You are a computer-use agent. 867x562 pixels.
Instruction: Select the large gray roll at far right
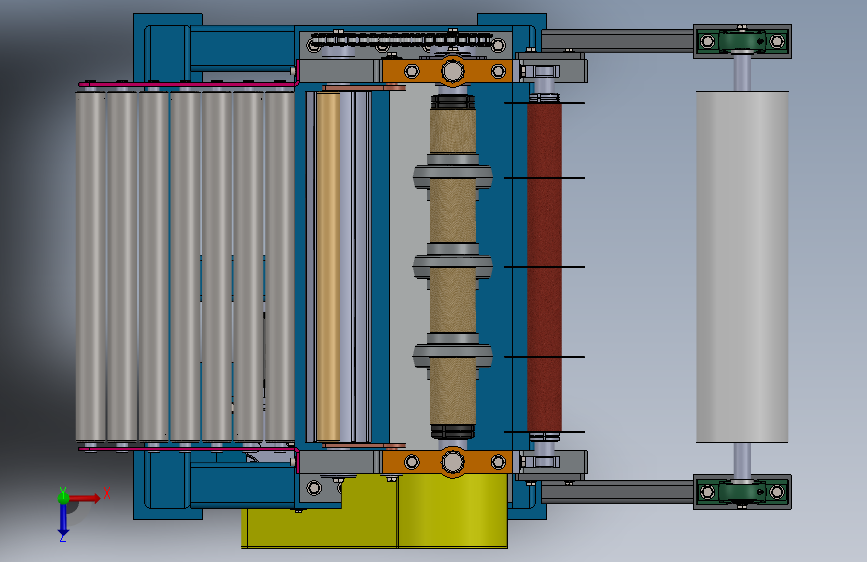[x=742, y=267]
